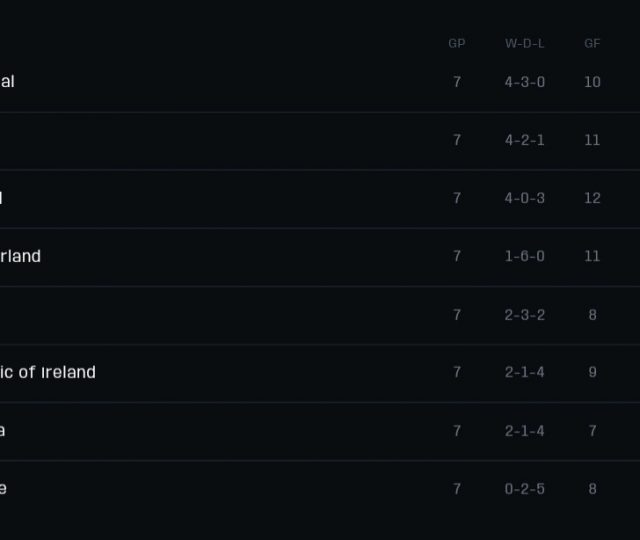The width and height of the screenshot is (640, 540).
Task: Select the first-row team ending in "al"
Action: click(7, 82)
